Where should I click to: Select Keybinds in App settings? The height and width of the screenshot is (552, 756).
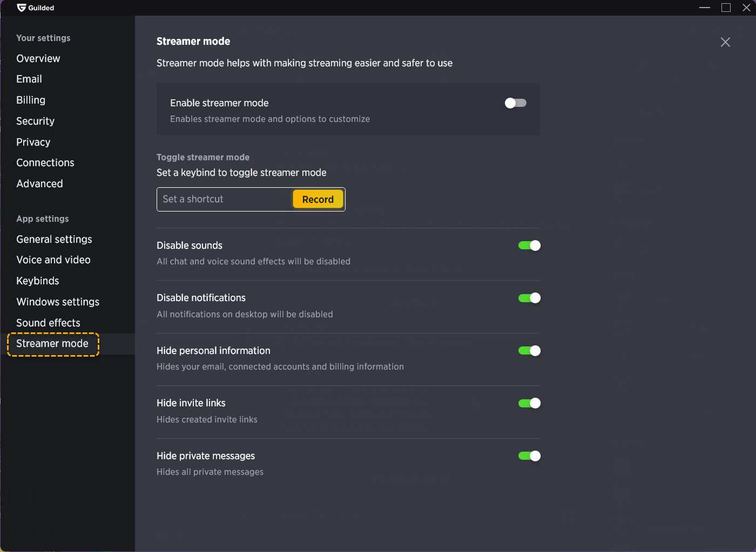[x=38, y=281]
